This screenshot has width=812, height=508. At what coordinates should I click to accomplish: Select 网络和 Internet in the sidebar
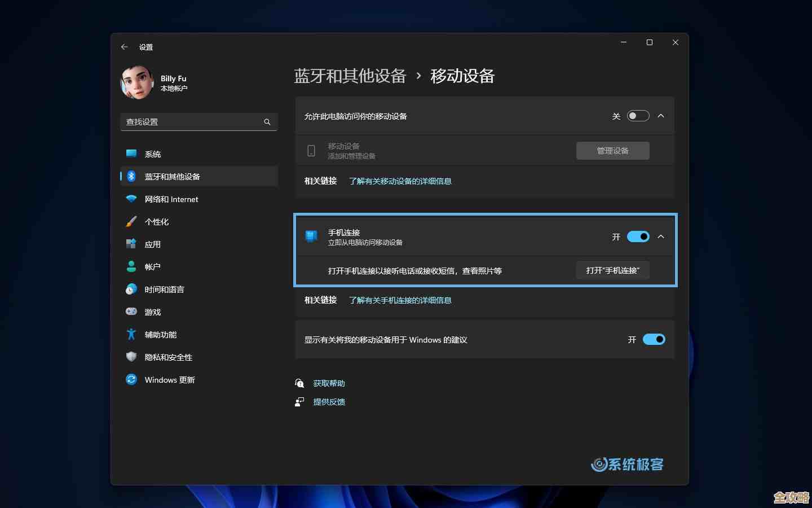tap(171, 199)
